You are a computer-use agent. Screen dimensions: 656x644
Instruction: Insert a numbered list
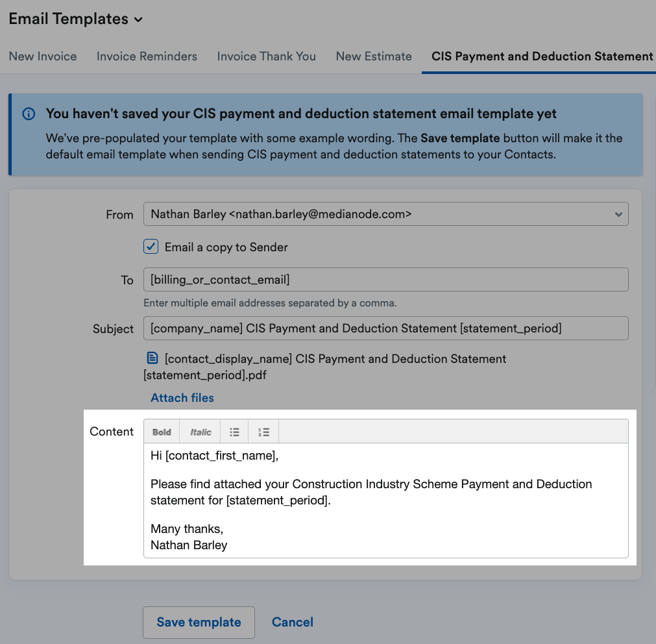tap(263, 432)
